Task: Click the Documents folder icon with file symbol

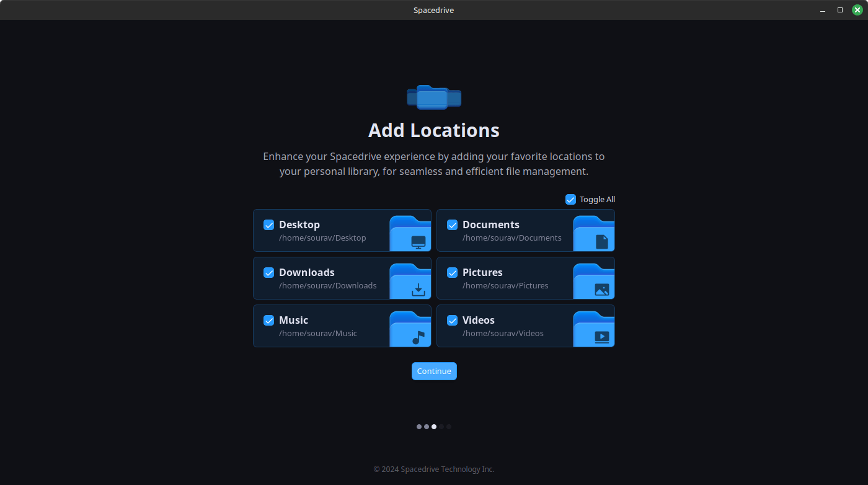Action: (594, 233)
